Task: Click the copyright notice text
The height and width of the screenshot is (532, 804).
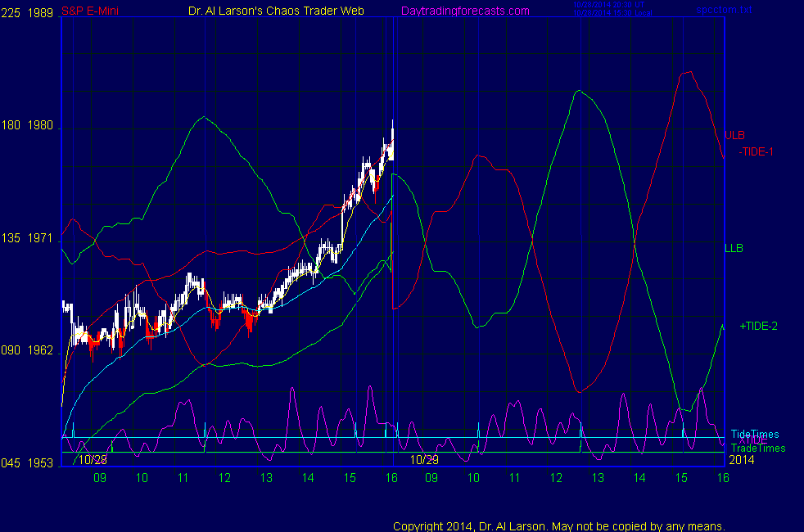Action: click(559, 525)
